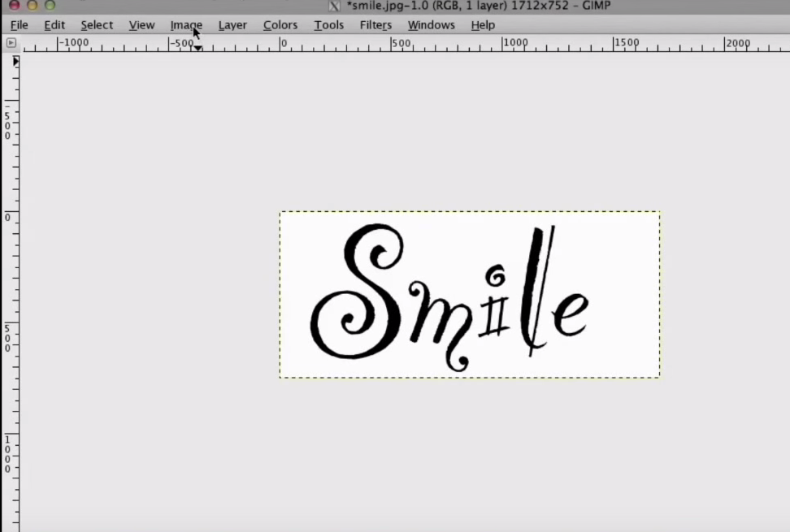Open the Tools menu
Viewport: 790px width, 532px height.
click(328, 25)
